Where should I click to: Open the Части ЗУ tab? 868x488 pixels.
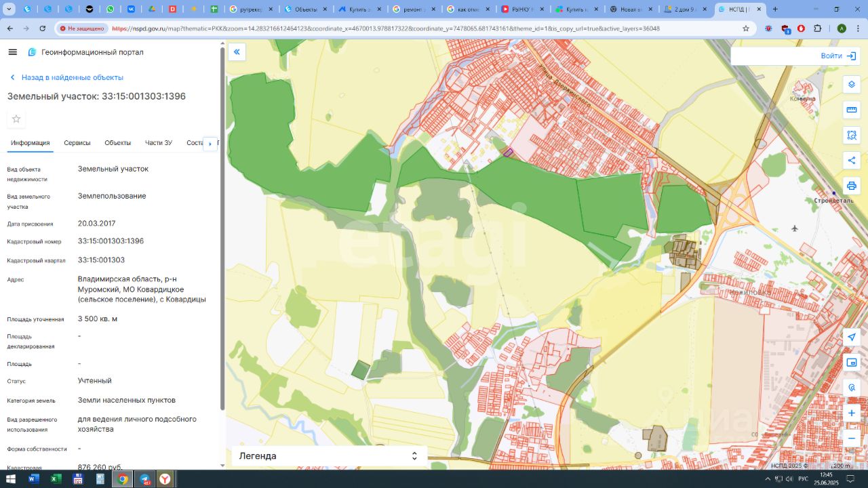[158, 143]
